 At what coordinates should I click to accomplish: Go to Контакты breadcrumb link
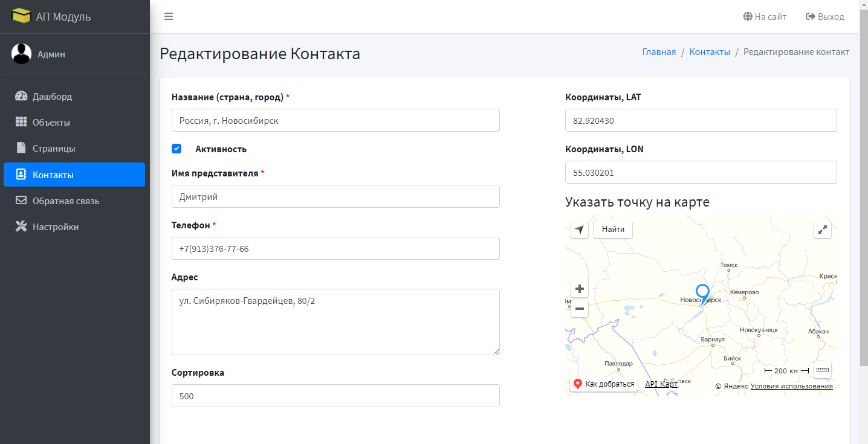point(710,52)
